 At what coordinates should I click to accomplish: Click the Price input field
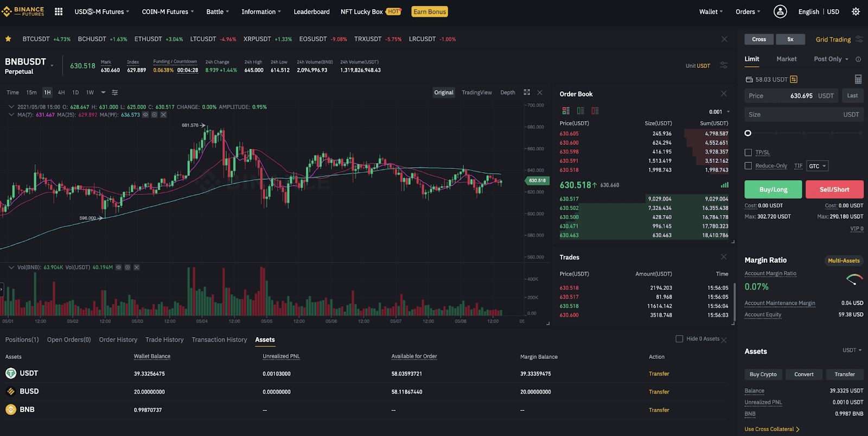pyautogui.click(x=791, y=96)
